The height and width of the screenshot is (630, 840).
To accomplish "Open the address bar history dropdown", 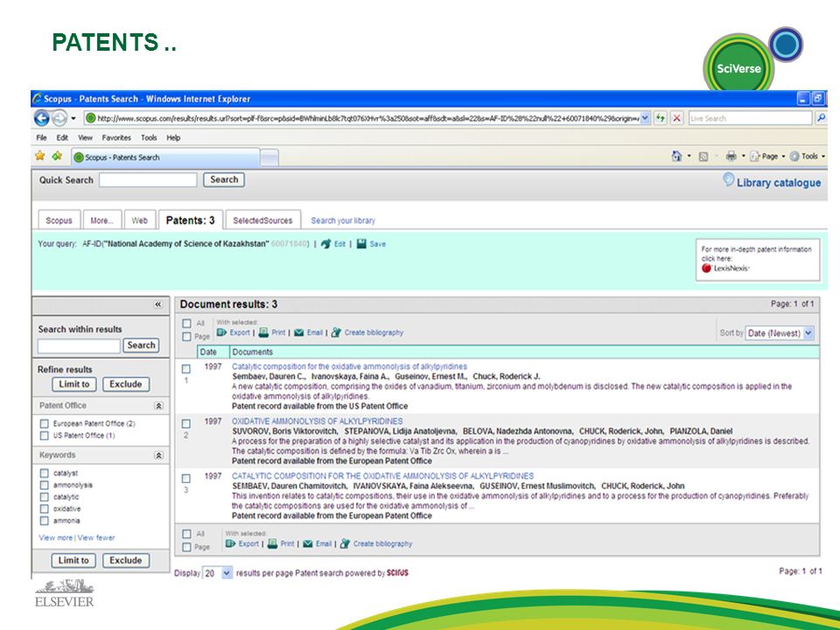I will (x=645, y=118).
